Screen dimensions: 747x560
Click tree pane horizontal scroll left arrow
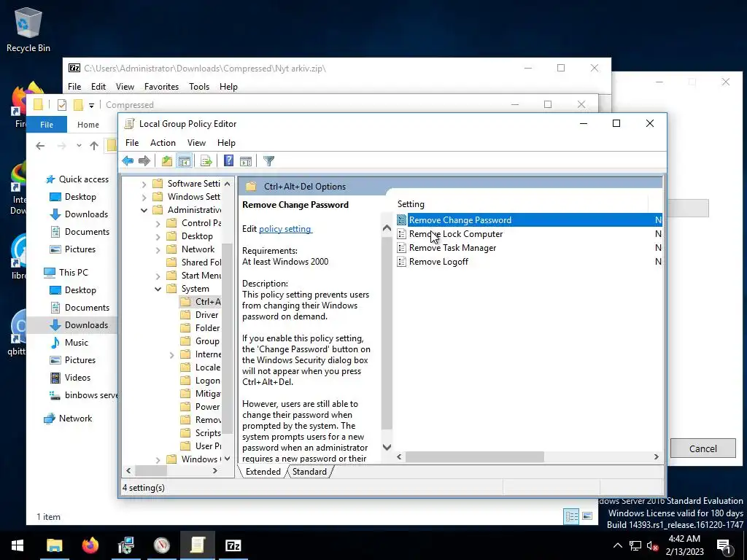pyautogui.click(x=128, y=470)
